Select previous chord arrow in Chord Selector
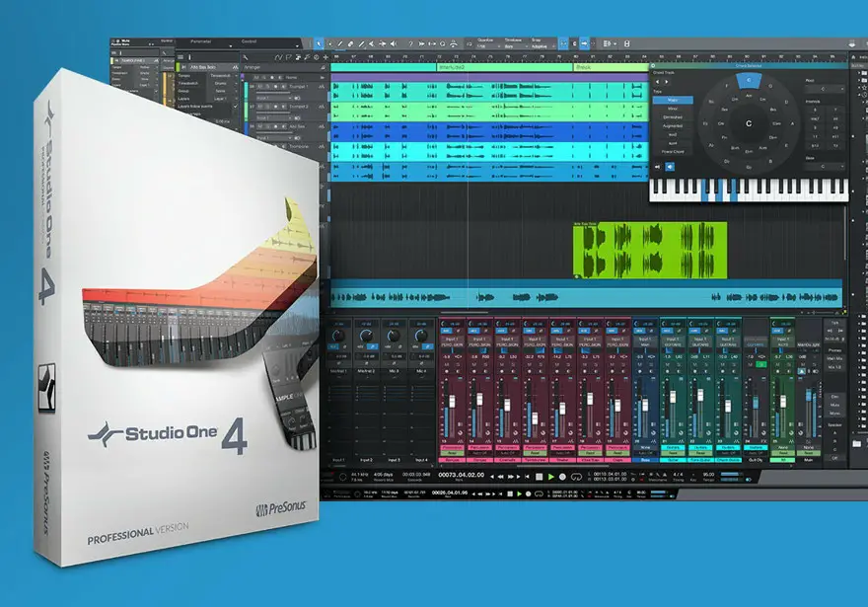Viewport: 868px width, 607px height. tap(657, 81)
